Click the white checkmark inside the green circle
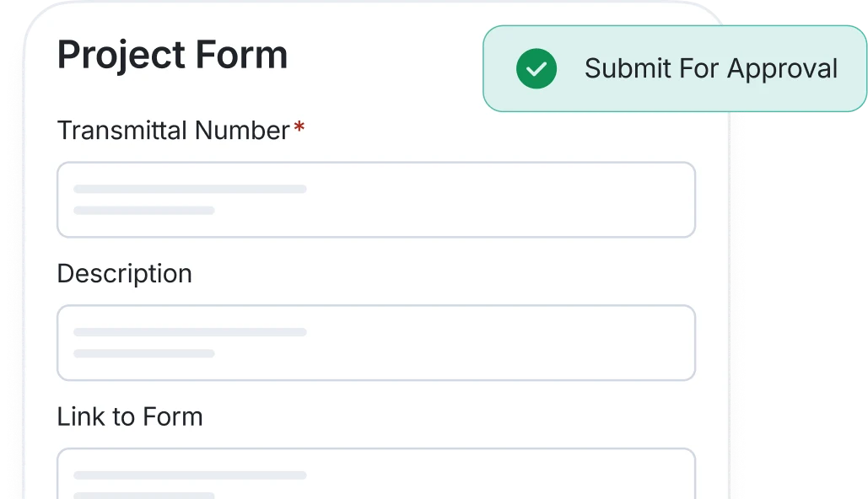868x499 pixels. 536,69
